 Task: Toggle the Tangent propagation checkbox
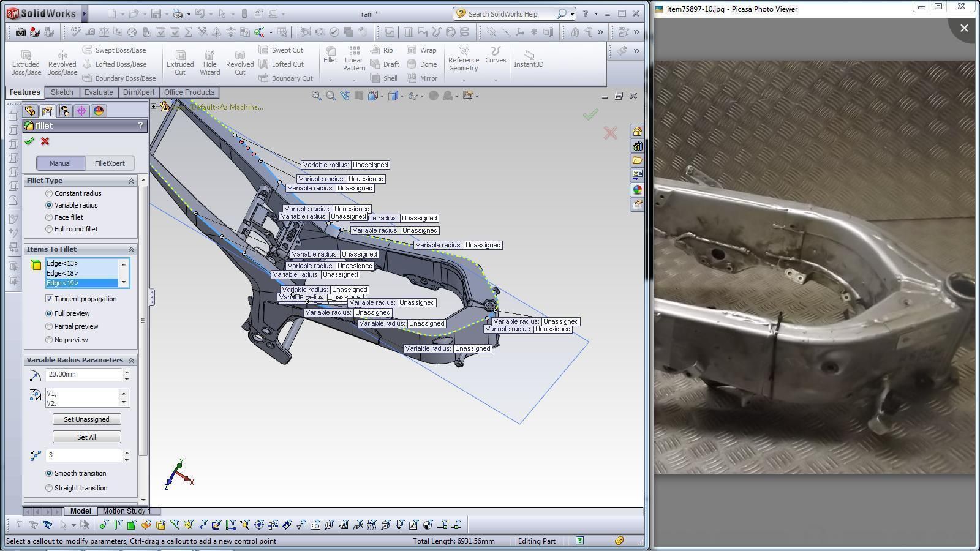click(x=50, y=299)
